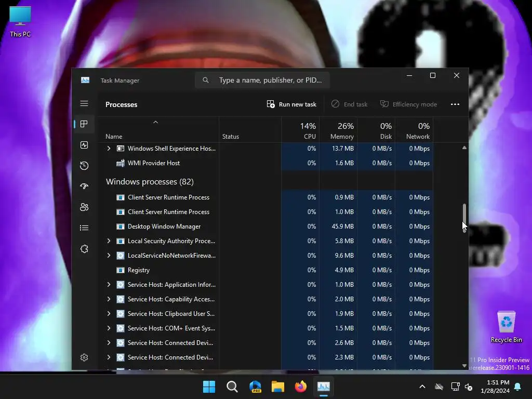Screen dimensions: 532x399
Task: Open the Task Manager navigation hamburger menu
Action: (84, 103)
